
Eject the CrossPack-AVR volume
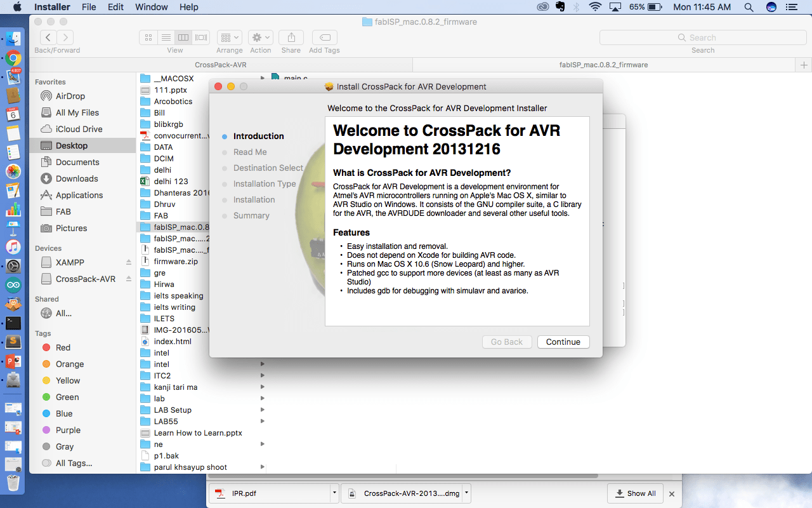click(129, 279)
